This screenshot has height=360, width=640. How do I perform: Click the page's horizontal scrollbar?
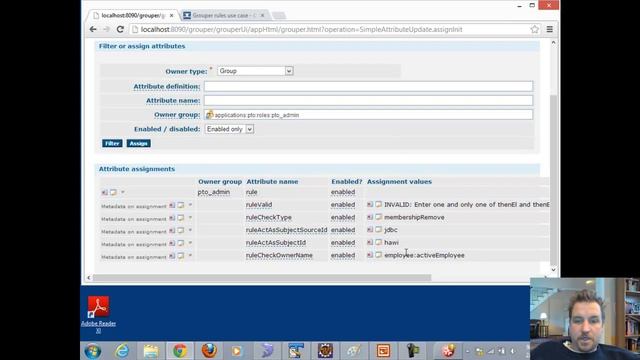tap(262, 278)
